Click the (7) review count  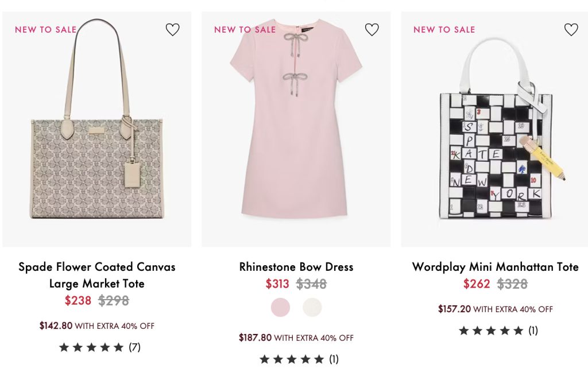tap(134, 347)
